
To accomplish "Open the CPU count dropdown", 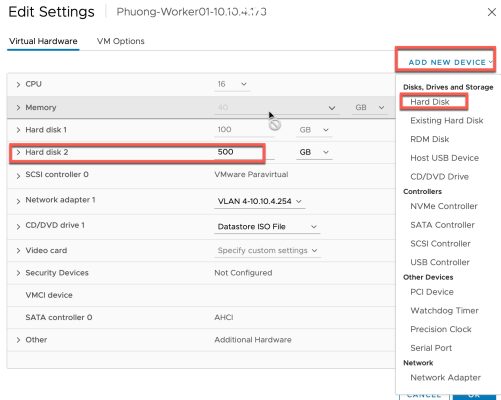I will 232,84.
